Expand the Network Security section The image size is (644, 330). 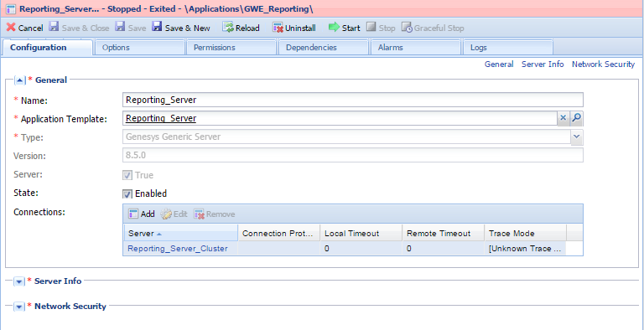[19, 307]
